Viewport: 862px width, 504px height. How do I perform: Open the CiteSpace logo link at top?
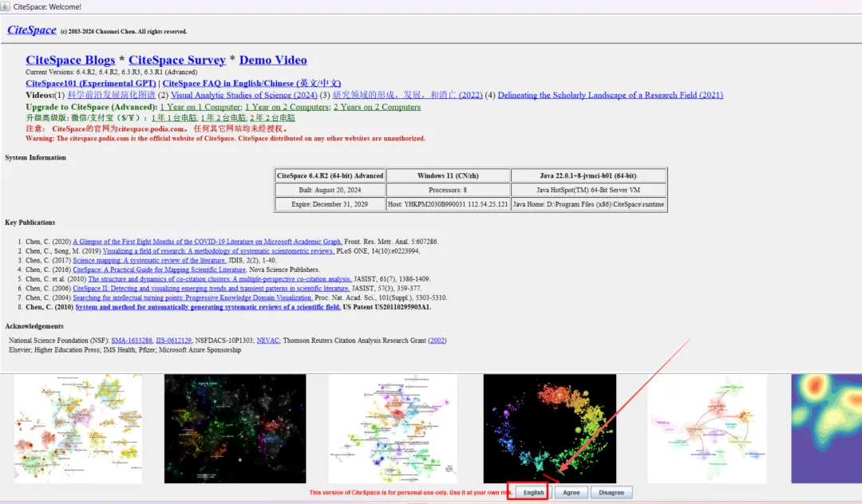pos(31,30)
